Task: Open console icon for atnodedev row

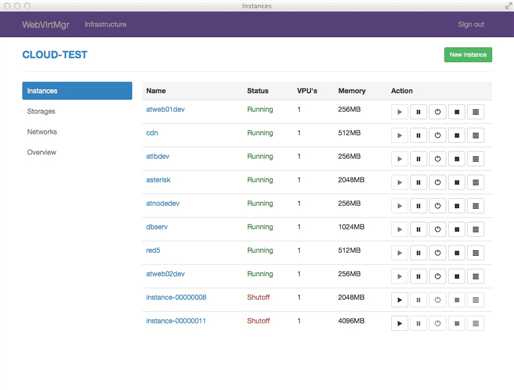Action: tap(476, 206)
